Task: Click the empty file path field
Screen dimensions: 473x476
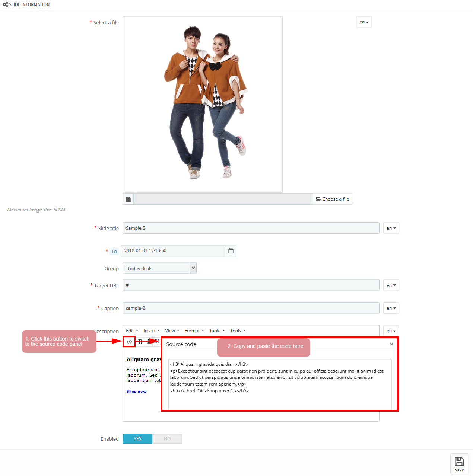Action: click(223, 199)
